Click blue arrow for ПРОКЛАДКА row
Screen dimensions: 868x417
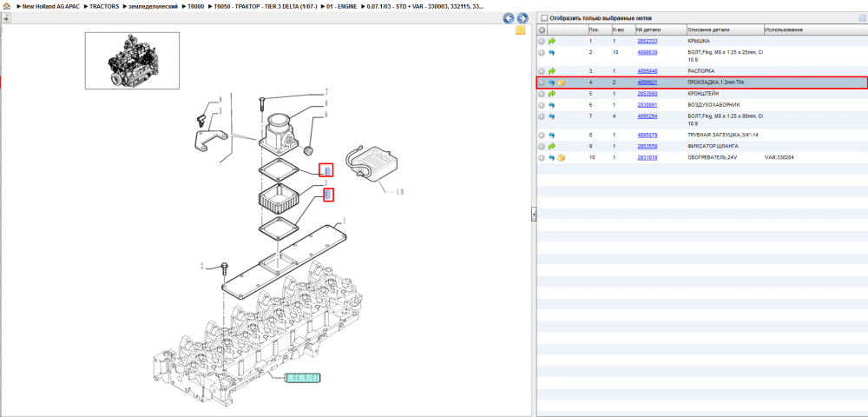tap(552, 83)
